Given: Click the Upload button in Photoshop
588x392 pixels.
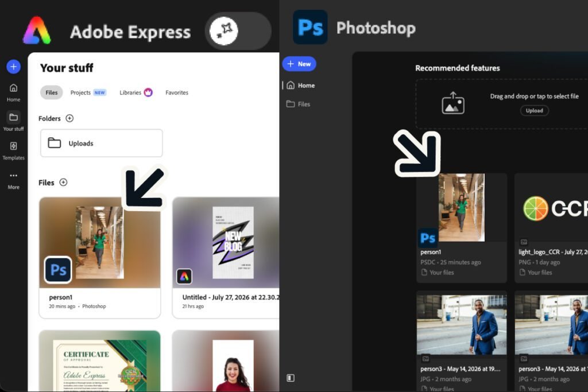Looking at the screenshot, I should (x=535, y=111).
